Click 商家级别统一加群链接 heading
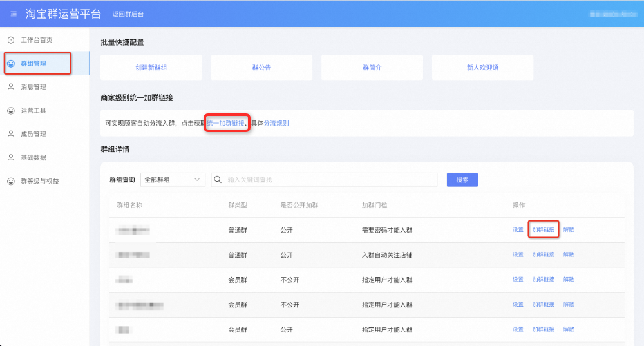Image resolution: width=644 pixels, height=346 pixels. (x=137, y=98)
